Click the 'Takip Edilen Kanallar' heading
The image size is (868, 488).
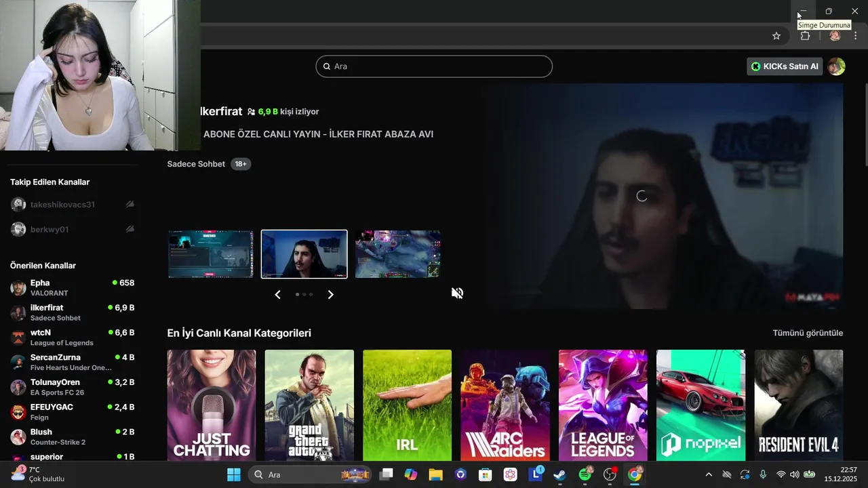pyautogui.click(x=50, y=182)
